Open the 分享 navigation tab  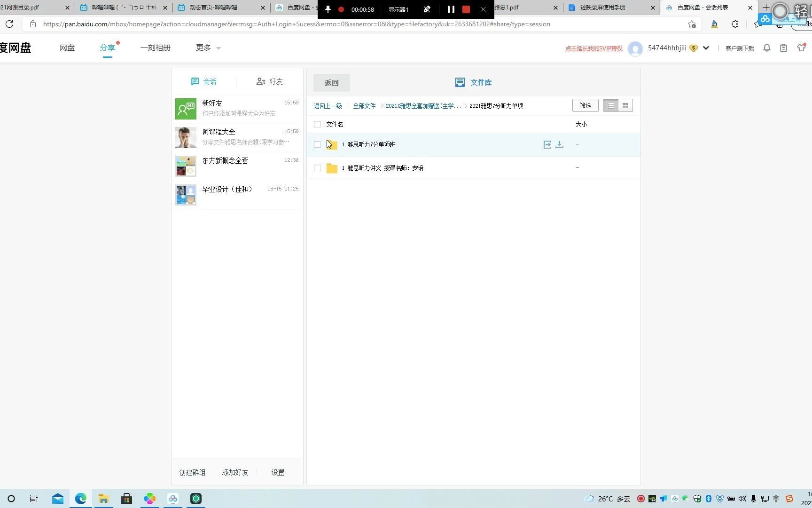coord(107,48)
